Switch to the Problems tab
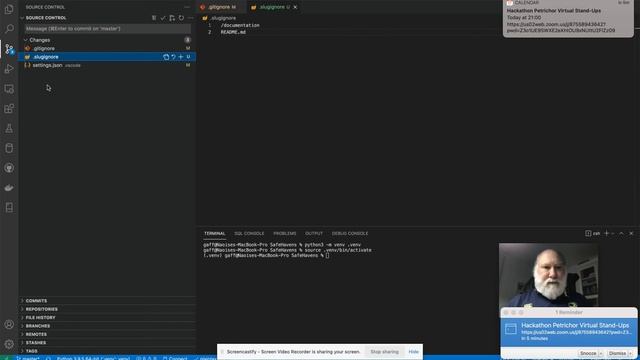Viewport: 640px width, 360px height. click(x=284, y=233)
